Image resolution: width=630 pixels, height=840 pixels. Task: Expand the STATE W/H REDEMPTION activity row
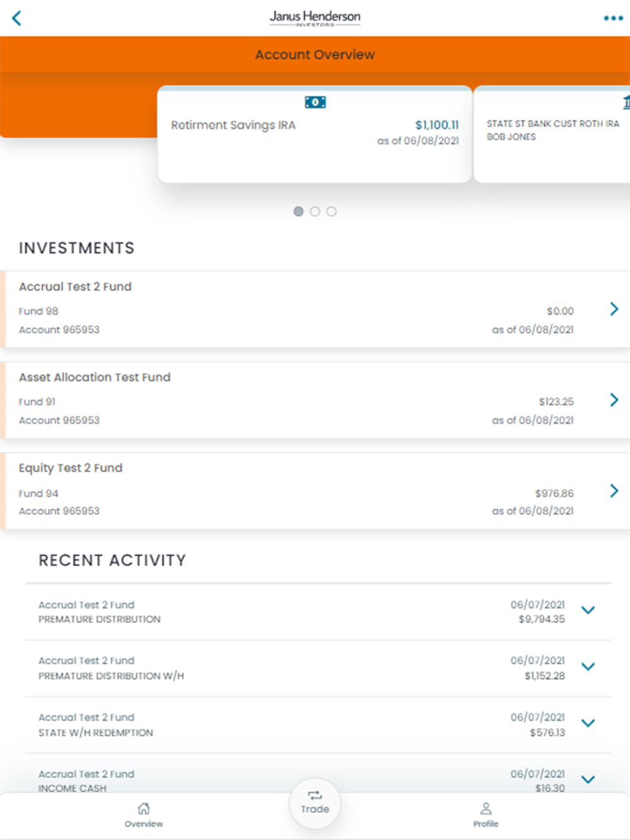588,724
